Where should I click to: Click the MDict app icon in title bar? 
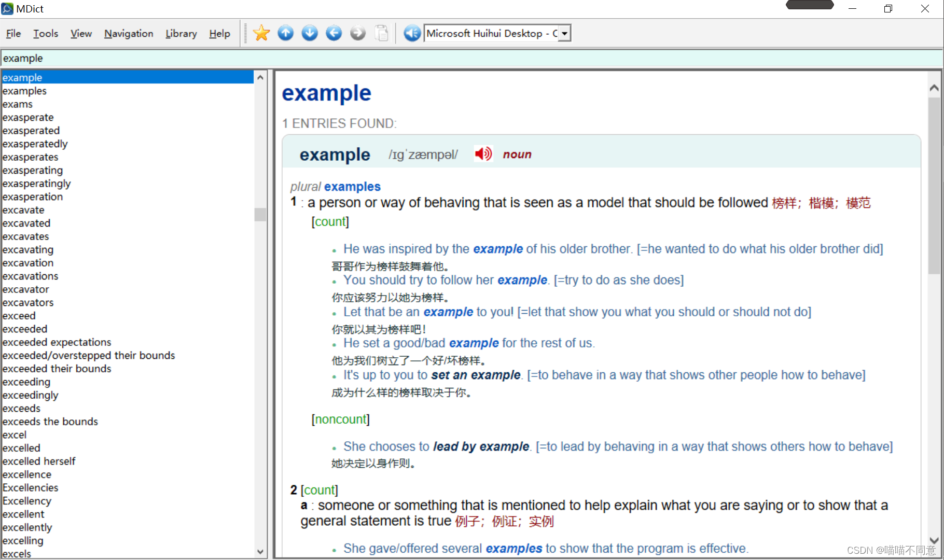click(7, 8)
